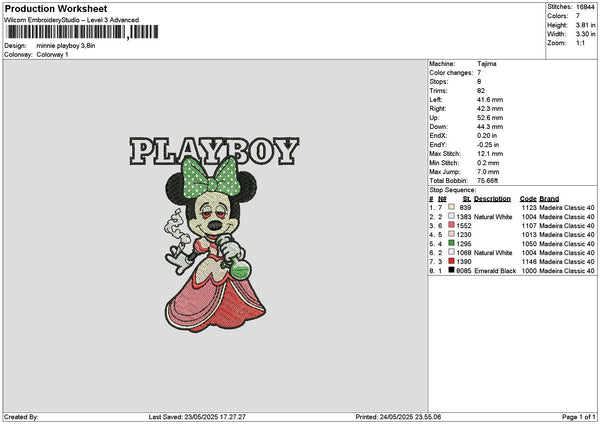Click the Max Stitch value 12.1 mm
The image size is (600, 424).
coord(490,154)
